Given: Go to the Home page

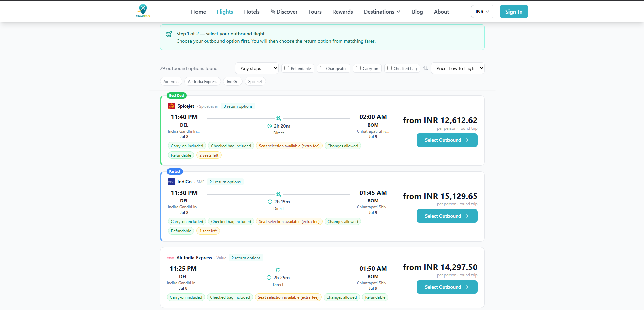Looking at the screenshot, I should click(199, 12).
